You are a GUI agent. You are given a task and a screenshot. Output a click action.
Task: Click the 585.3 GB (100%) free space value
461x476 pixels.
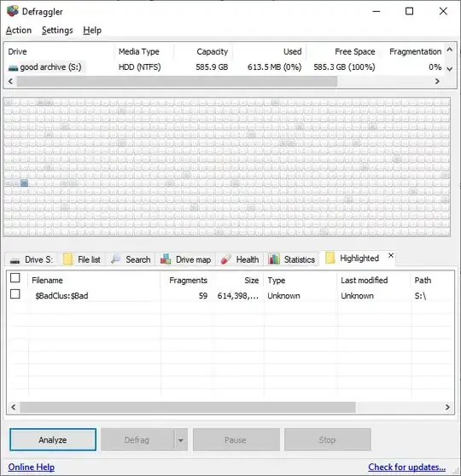pos(344,67)
